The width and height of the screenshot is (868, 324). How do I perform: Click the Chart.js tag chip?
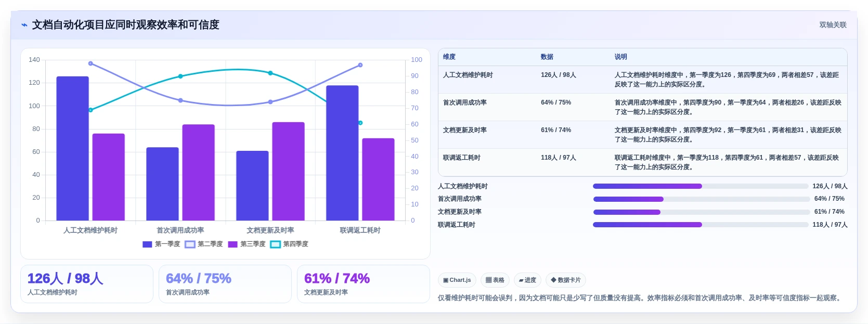457,280
